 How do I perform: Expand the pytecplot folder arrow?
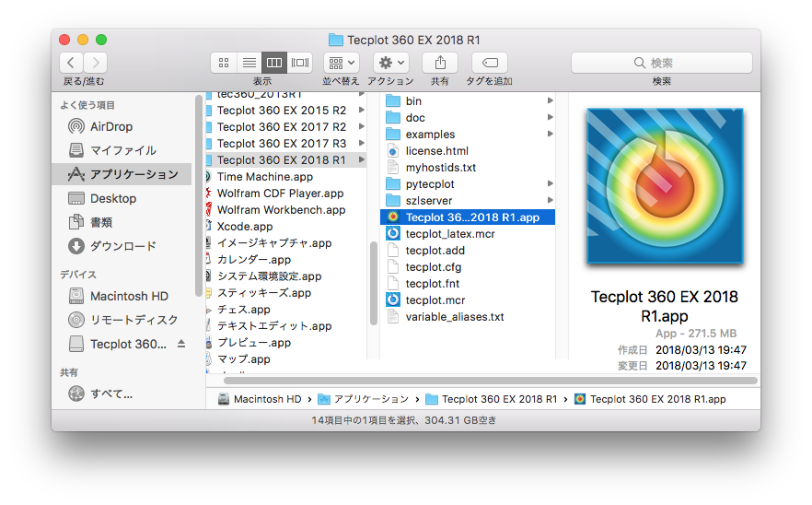point(551,183)
